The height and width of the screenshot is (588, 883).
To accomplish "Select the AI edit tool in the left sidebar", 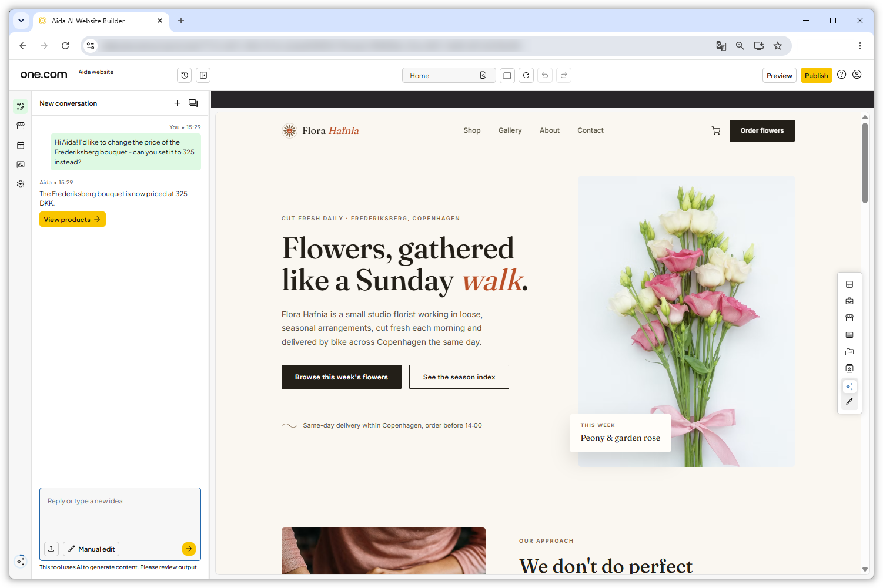I will [21, 106].
